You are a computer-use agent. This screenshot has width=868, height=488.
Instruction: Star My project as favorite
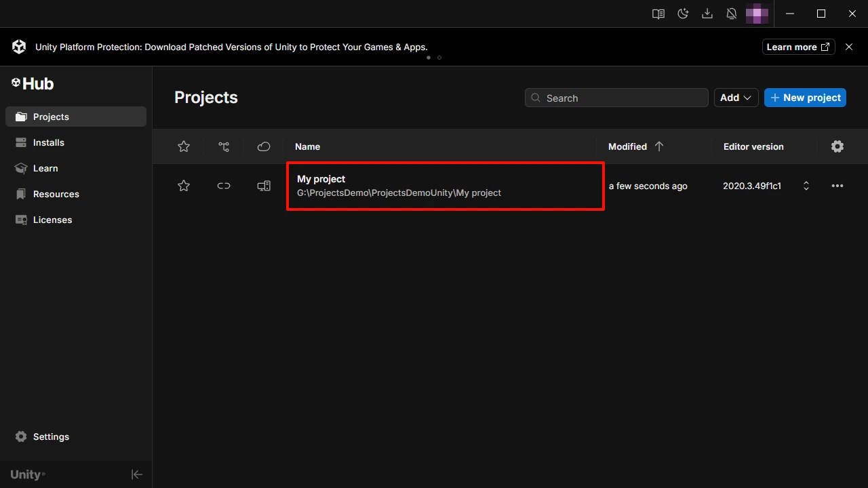[x=184, y=186]
